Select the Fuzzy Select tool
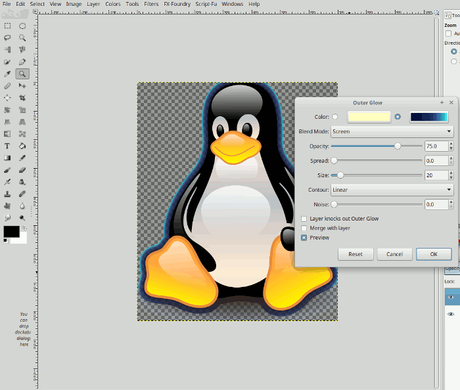 click(x=22, y=38)
